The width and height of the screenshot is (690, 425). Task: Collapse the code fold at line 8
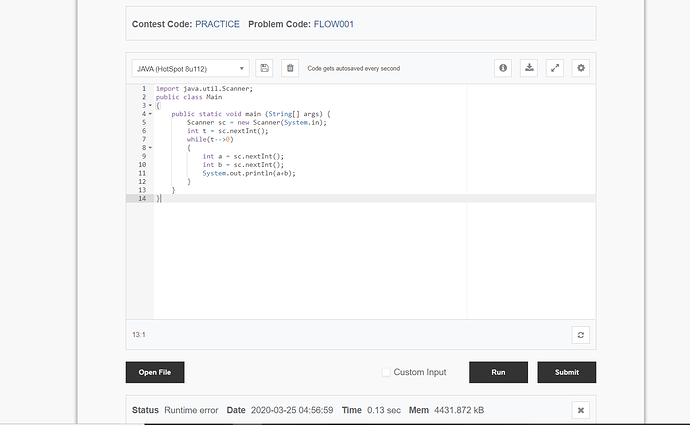pos(150,148)
